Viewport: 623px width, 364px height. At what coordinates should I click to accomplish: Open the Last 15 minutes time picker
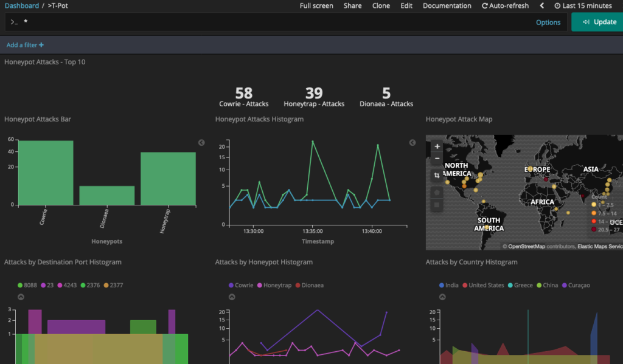[583, 5]
